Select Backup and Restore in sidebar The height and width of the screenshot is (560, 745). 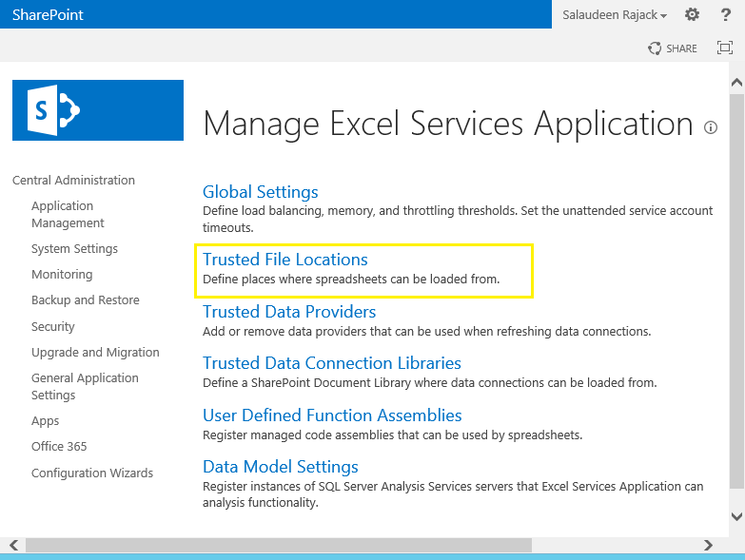click(x=86, y=299)
